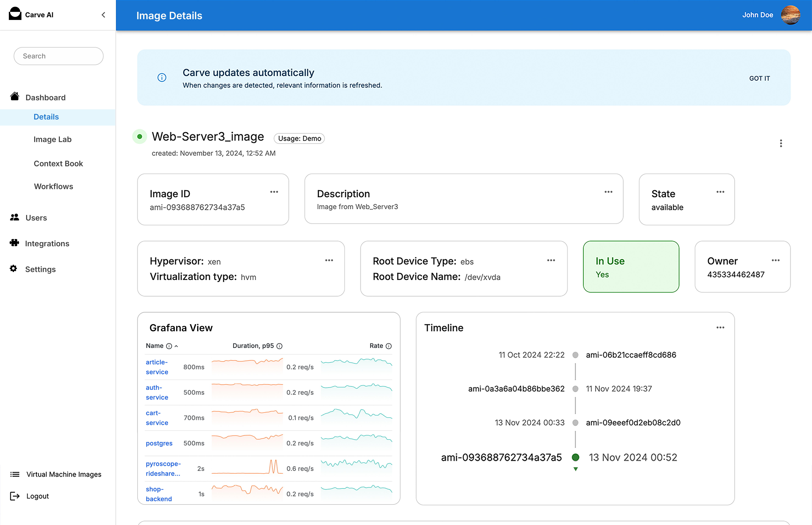Click the pyroscope-rideshare duration sparkline chart
The height and width of the screenshot is (525, 812).
coord(247,467)
